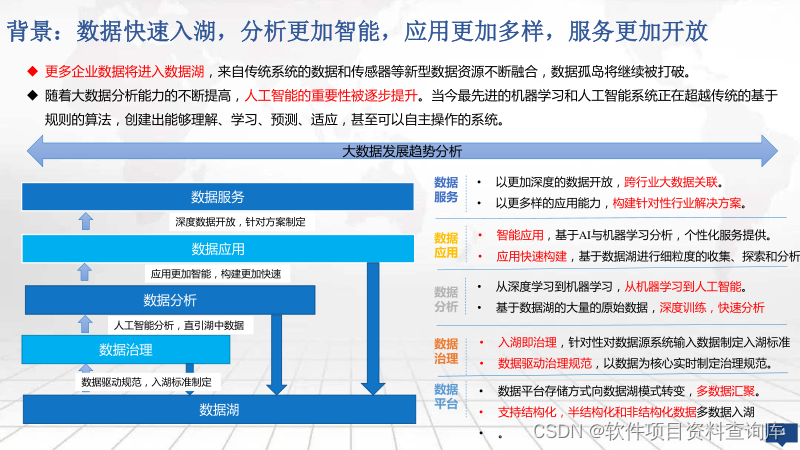Click the black diamond bullet in second paragraph
Screen dimensions: 800x450
click(32, 95)
